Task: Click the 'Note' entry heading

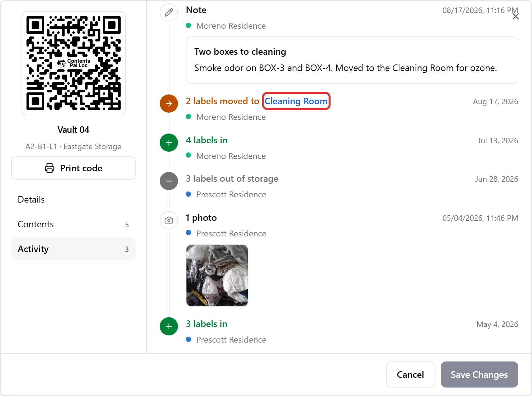Action: (196, 10)
